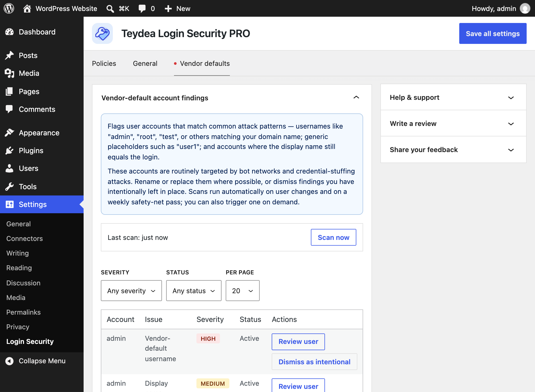The image size is (535, 392).
Task: Click the Howdy, admin account link
Action: pyautogui.click(x=494, y=9)
